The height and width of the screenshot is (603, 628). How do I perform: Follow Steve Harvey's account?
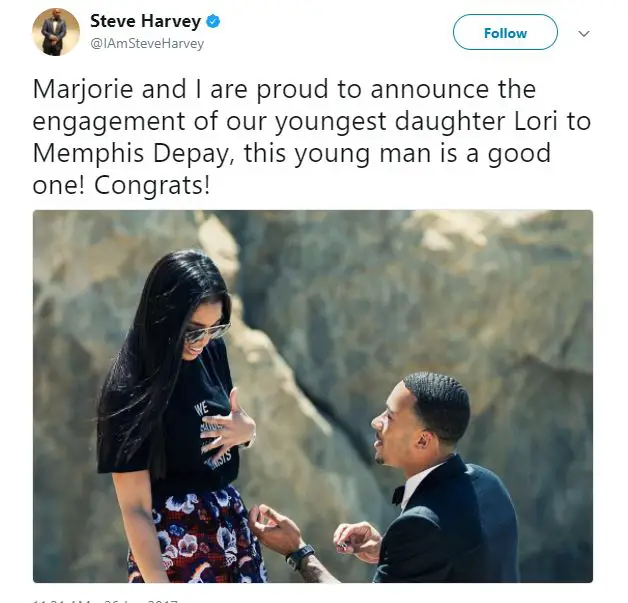pyautogui.click(x=505, y=32)
